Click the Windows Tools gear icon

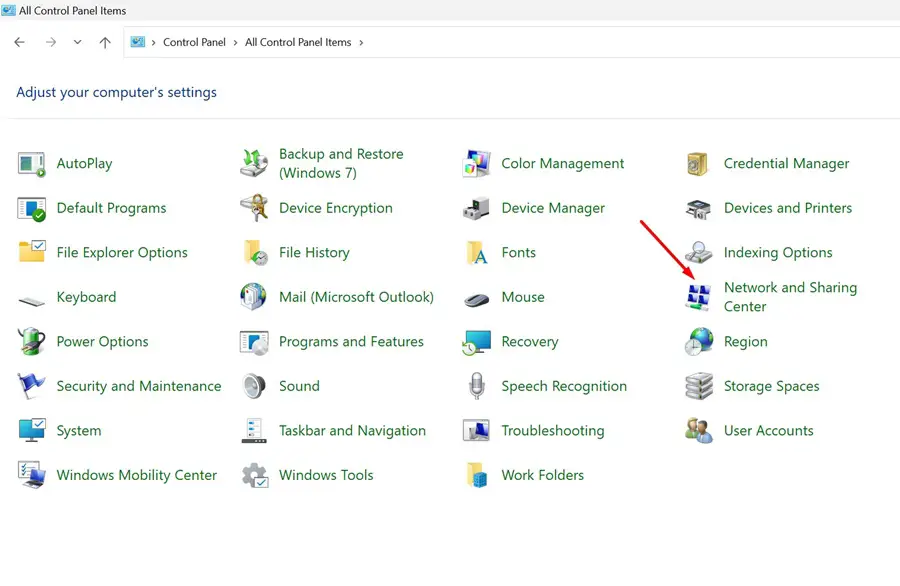pyautogui.click(x=254, y=476)
